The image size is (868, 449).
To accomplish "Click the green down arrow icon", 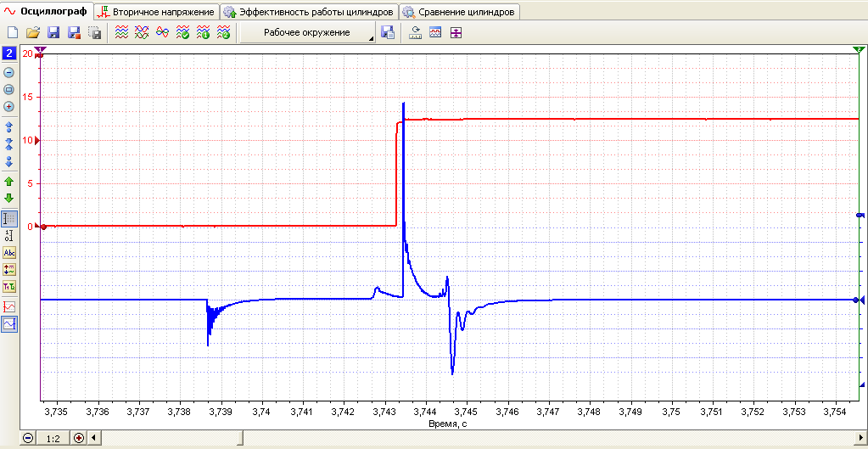I will [8, 199].
